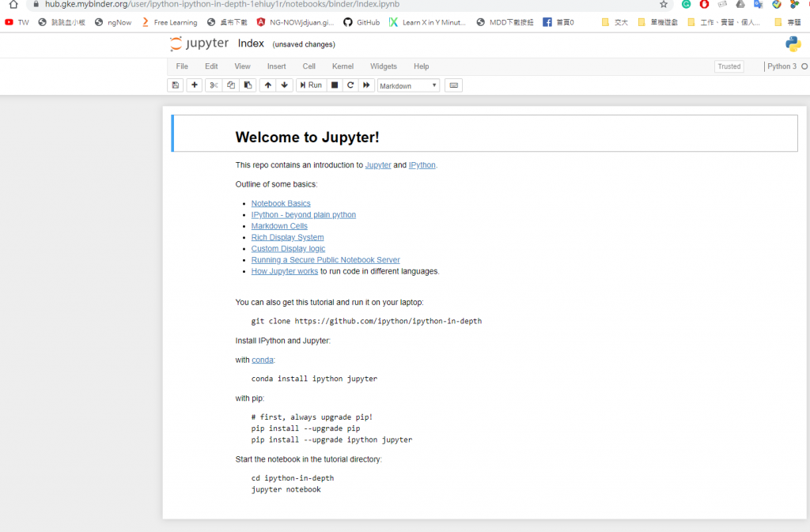
Task: Click the conda install ipython jupyter line
Action: click(314, 379)
